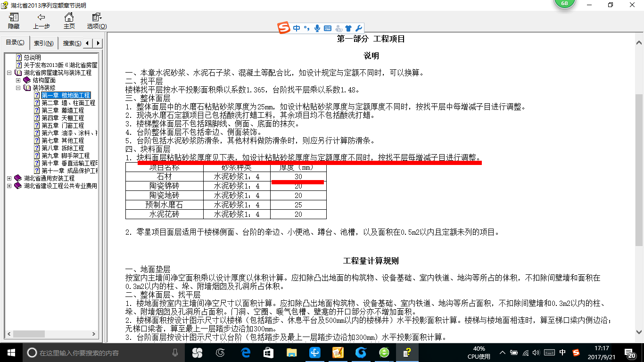Click the 隐藏 (Hide) toolbar button

pyautogui.click(x=14, y=21)
